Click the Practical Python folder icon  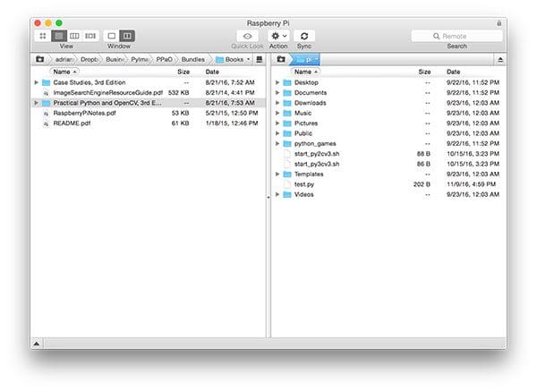[47, 103]
